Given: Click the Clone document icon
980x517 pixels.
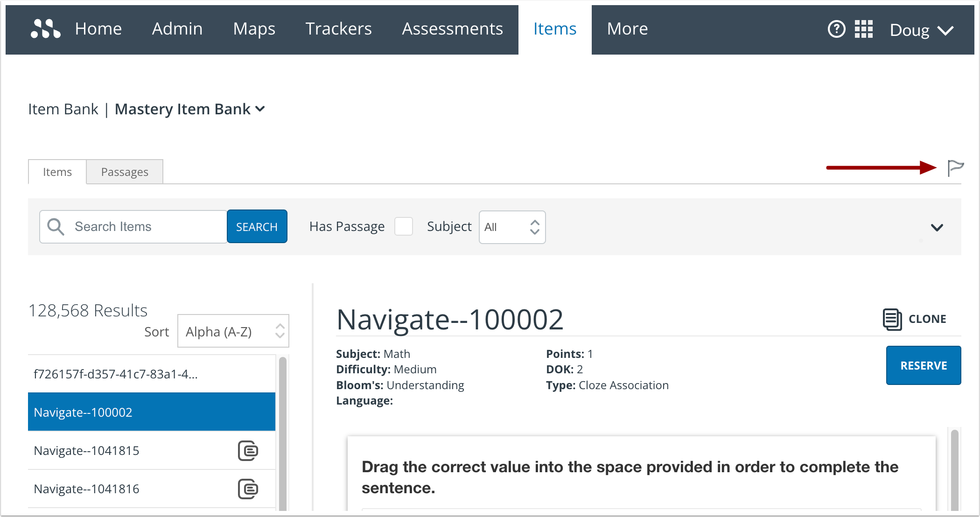Looking at the screenshot, I should (892, 319).
